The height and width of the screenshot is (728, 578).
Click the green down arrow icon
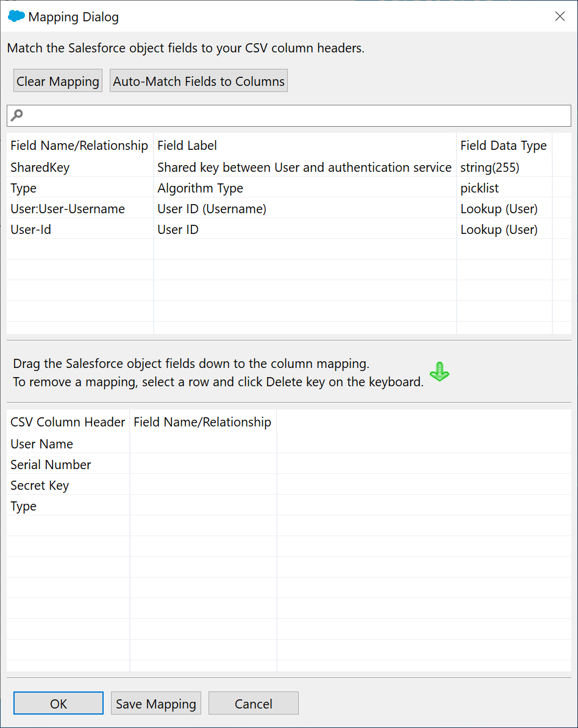tap(439, 372)
